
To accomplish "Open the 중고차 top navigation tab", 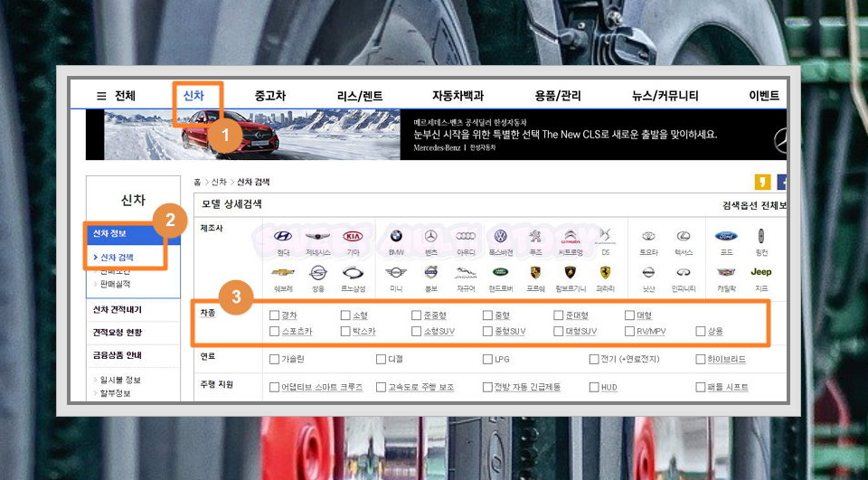I will point(270,96).
